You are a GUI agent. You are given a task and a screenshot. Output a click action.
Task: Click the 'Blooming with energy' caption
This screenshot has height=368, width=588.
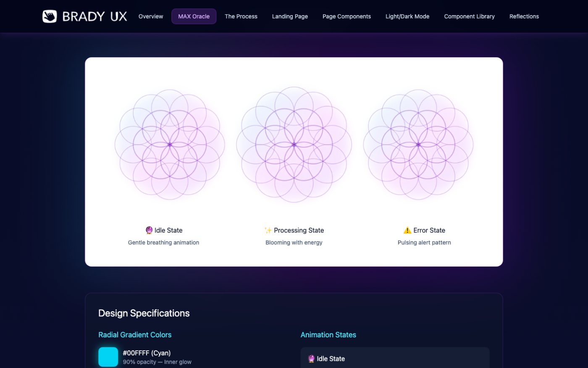pyautogui.click(x=294, y=243)
